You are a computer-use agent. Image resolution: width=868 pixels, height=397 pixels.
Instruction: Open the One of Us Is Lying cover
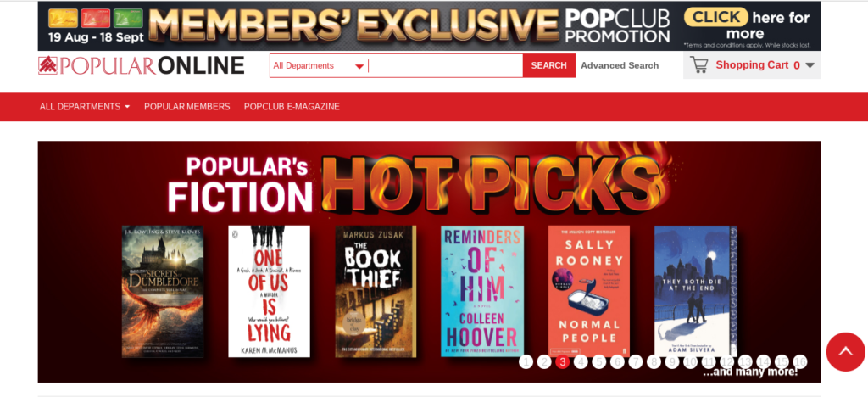tap(269, 291)
